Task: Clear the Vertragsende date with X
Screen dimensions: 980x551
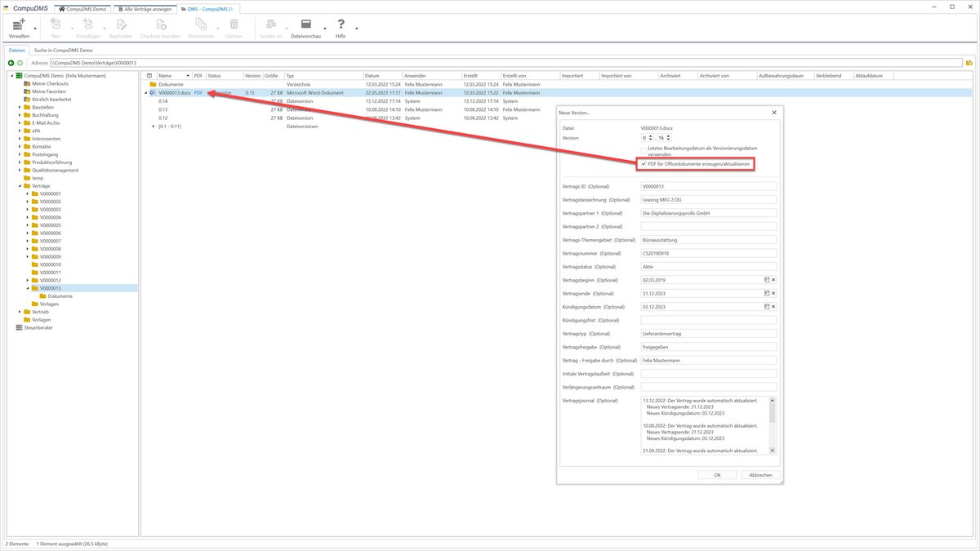Action: [x=773, y=293]
